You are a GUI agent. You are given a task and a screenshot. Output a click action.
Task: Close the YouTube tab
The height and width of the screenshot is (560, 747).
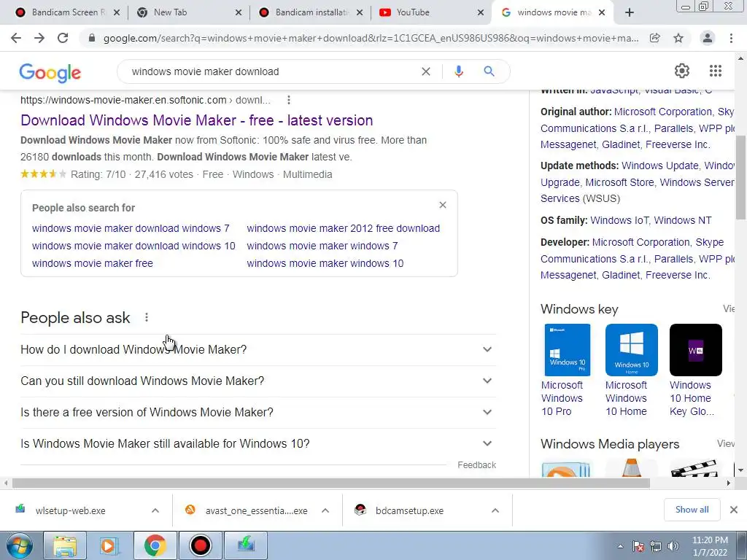(x=481, y=12)
